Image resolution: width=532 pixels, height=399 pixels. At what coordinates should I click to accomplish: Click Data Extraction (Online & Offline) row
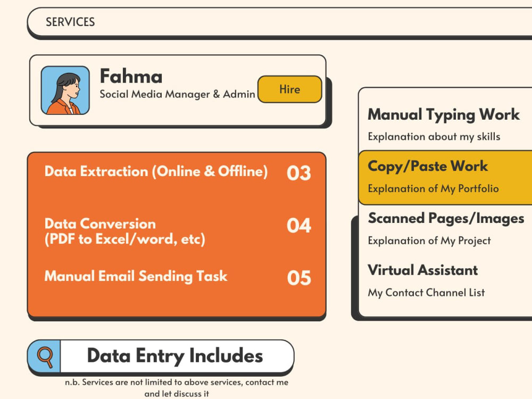click(156, 171)
